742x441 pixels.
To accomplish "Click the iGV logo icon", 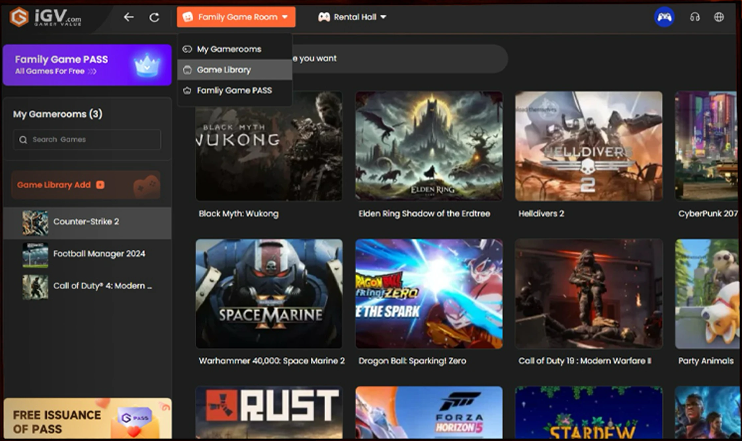I will tap(18, 17).
